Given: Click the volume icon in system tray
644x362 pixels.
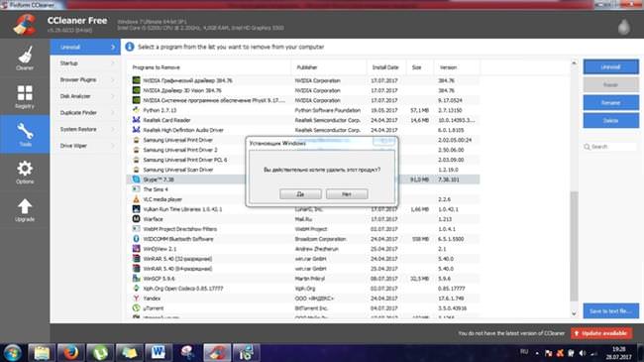Looking at the screenshot, I should pos(582,353).
